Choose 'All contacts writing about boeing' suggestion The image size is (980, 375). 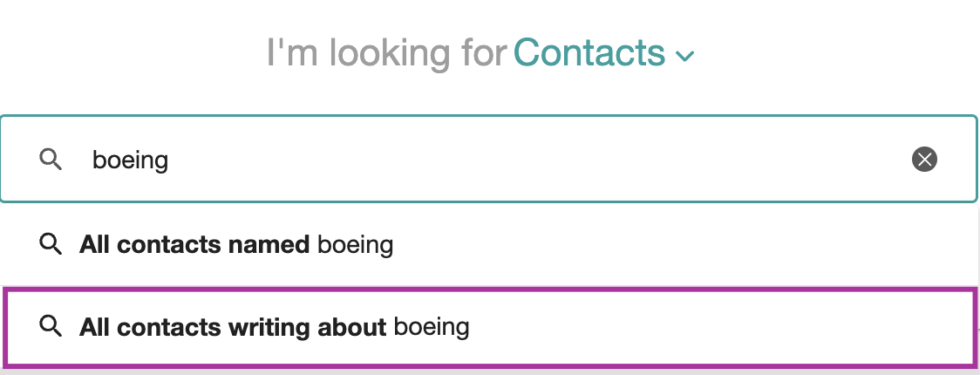click(x=489, y=327)
